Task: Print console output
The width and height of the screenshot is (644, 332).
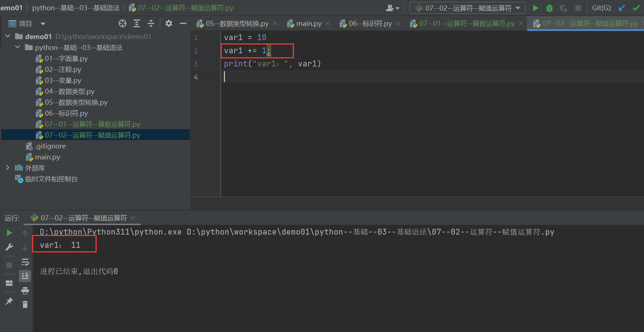Action: click(25, 291)
